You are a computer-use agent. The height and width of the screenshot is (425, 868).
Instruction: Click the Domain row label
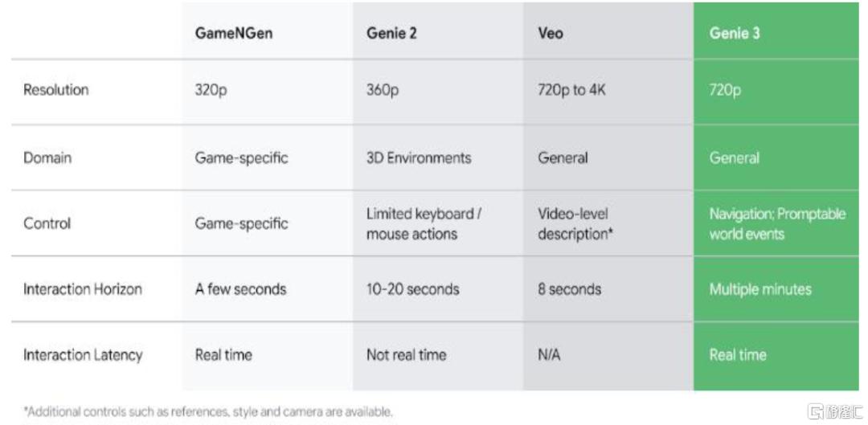click(47, 157)
